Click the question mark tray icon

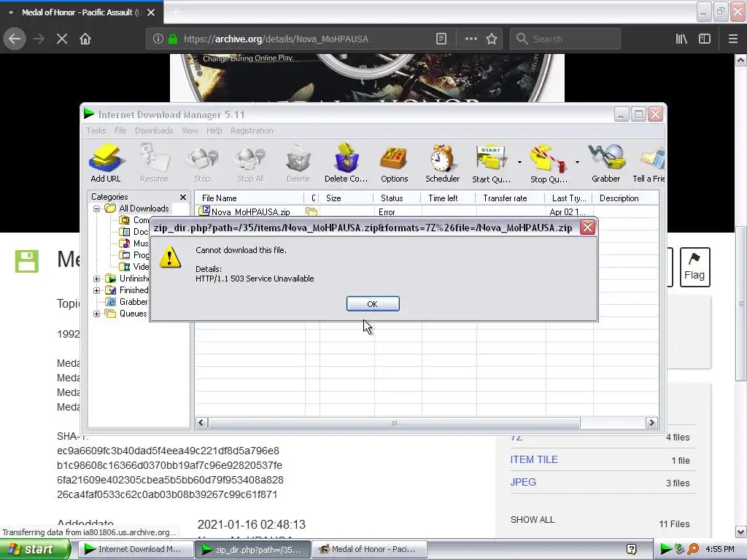coord(631,550)
